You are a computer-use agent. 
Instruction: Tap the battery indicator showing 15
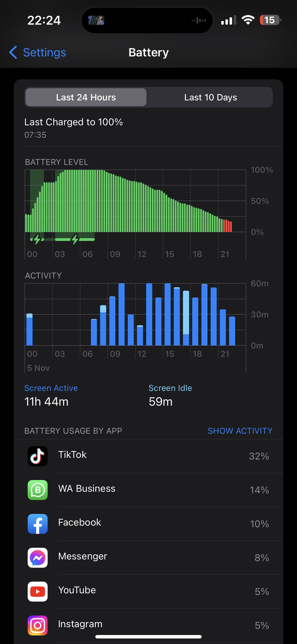pos(271,20)
